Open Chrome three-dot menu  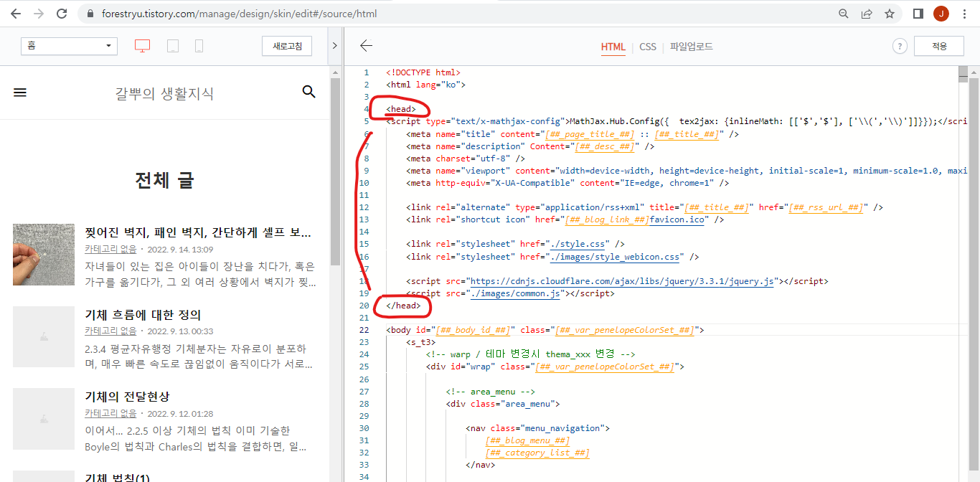coord(965,14)
